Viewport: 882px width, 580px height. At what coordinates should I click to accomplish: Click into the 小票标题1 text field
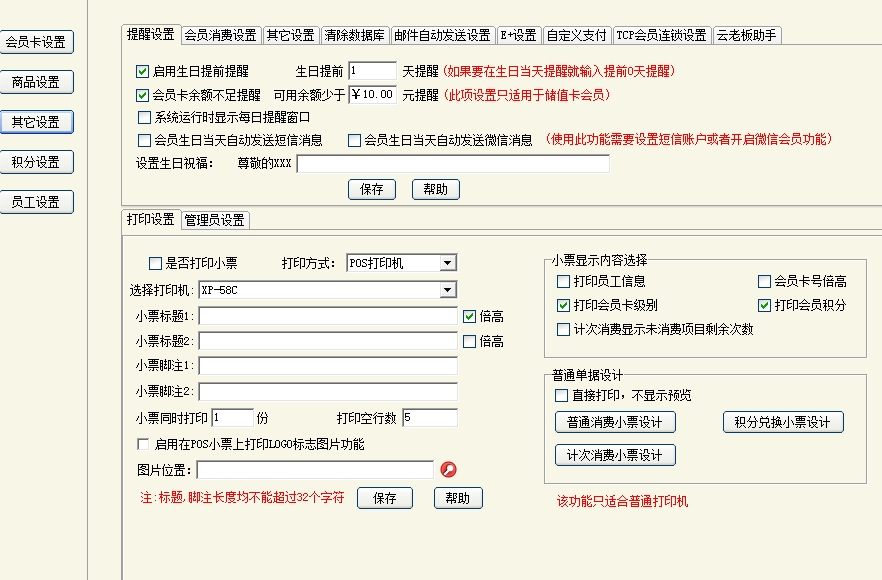(328, 316)
